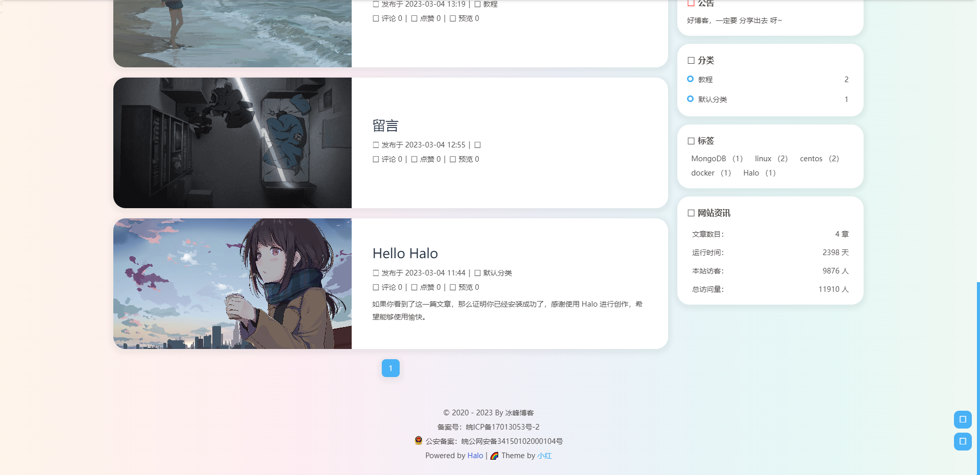The width and height of the screenshot is (980, 475).
Task: Click the Hello Halo article thumbnail
Action: pyautogui.click(x=232, y=283)
